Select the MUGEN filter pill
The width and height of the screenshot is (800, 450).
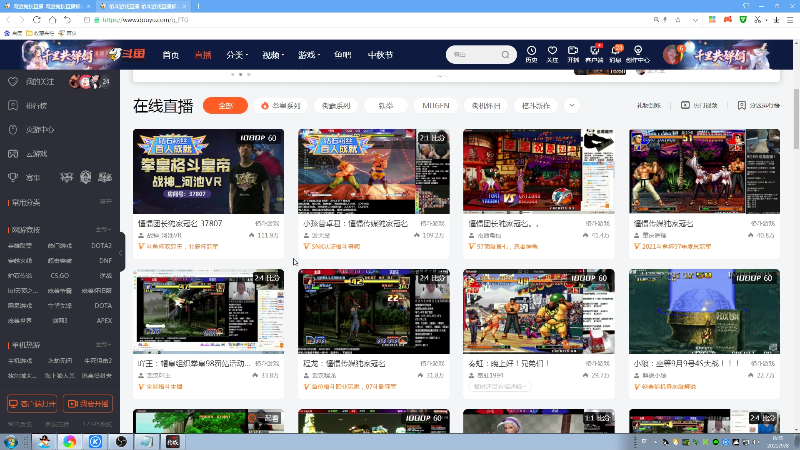point(436,106)
